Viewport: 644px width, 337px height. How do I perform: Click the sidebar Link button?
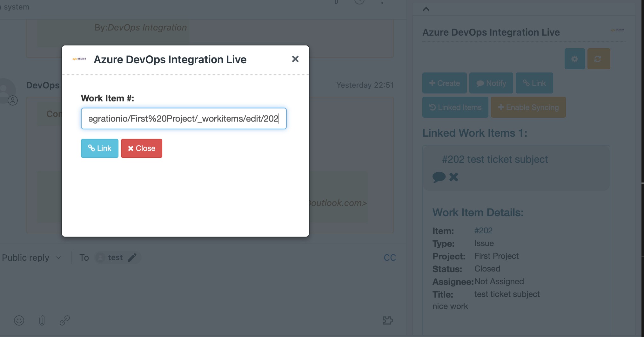click(534, 83)
